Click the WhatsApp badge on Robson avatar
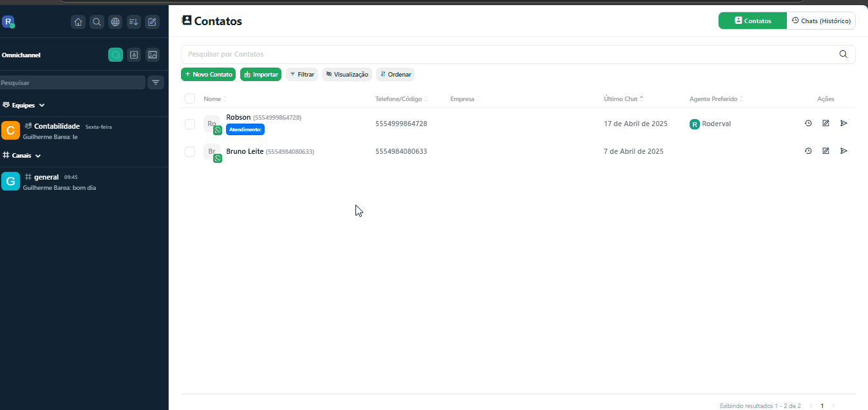868x410 pixels. click(218, 130)
